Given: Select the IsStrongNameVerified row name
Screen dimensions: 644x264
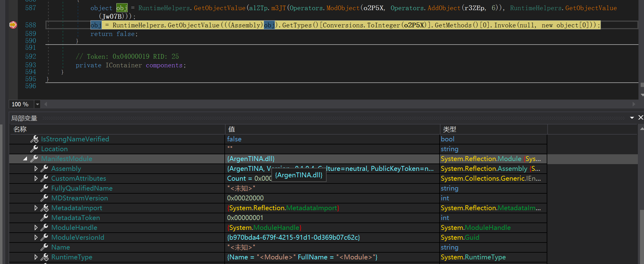Looking at the screenshot, I should pos(75,139).
